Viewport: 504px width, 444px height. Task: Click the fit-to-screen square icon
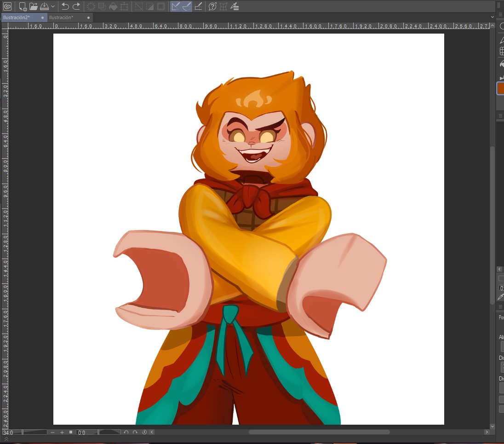tap(71, 432)
